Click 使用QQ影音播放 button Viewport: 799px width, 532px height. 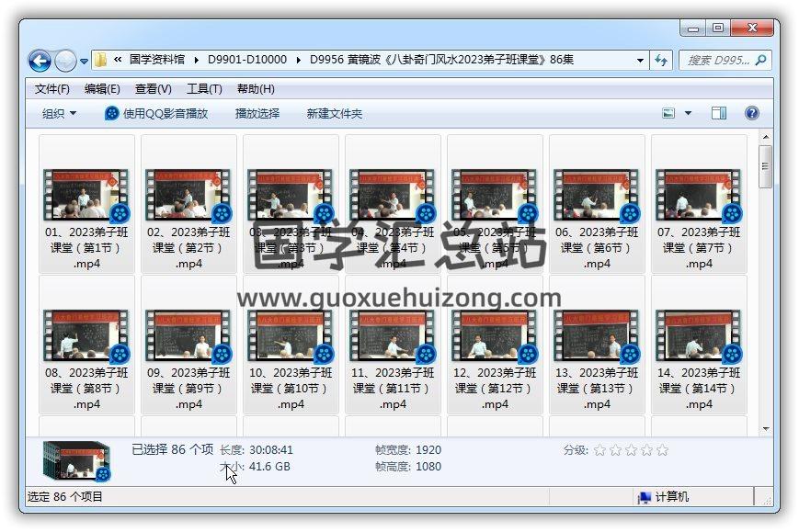[x=156, y=113]
